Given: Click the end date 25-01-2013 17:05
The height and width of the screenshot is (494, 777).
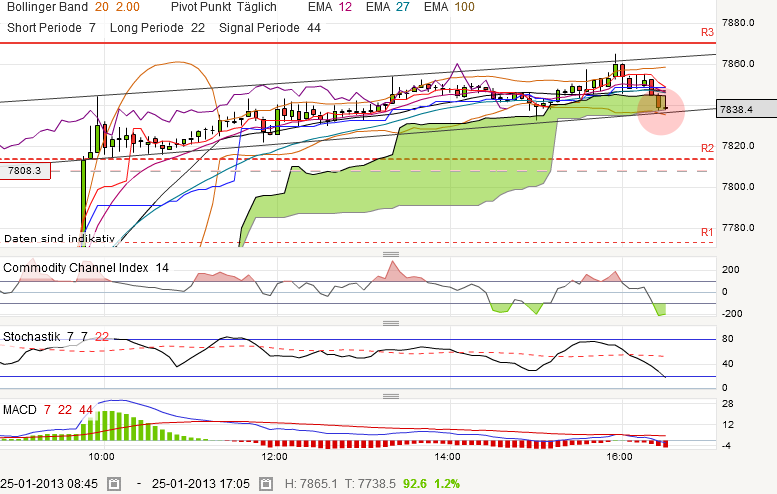Looking at the screenshot, I should [201, 484].
